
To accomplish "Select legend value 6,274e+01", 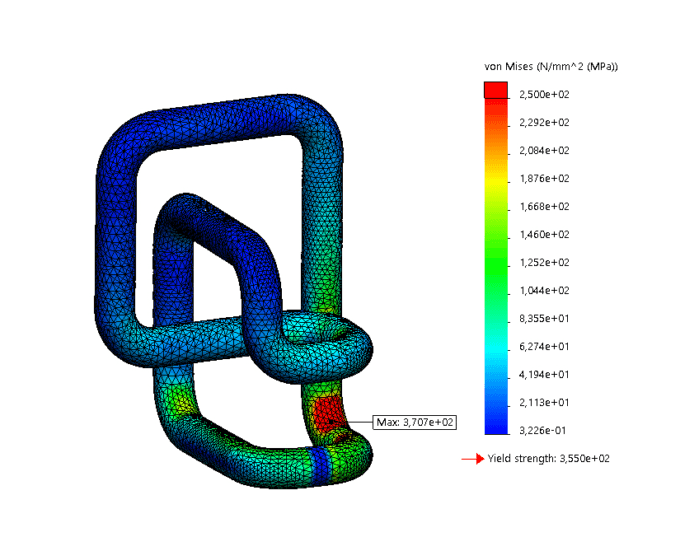I will click(544, 347).
